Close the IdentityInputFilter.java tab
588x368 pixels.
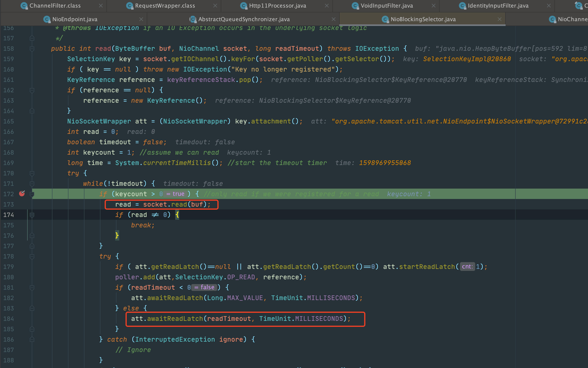pos(549,6)
